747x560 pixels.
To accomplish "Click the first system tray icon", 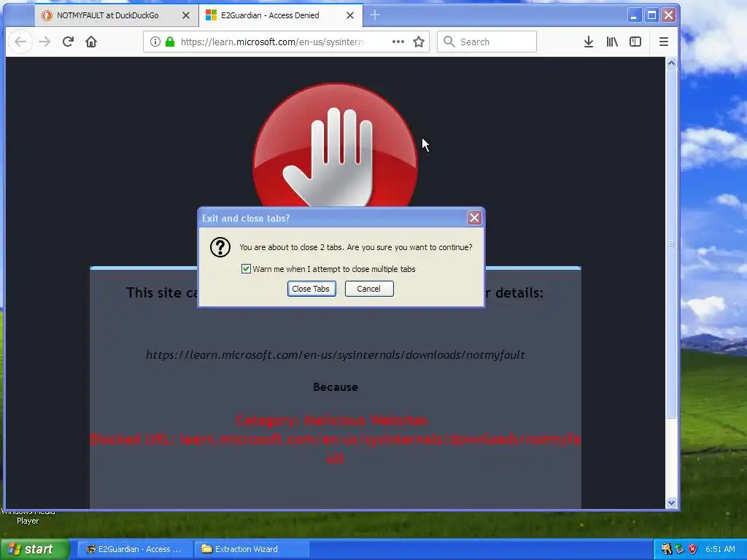I will pos(666,549).
